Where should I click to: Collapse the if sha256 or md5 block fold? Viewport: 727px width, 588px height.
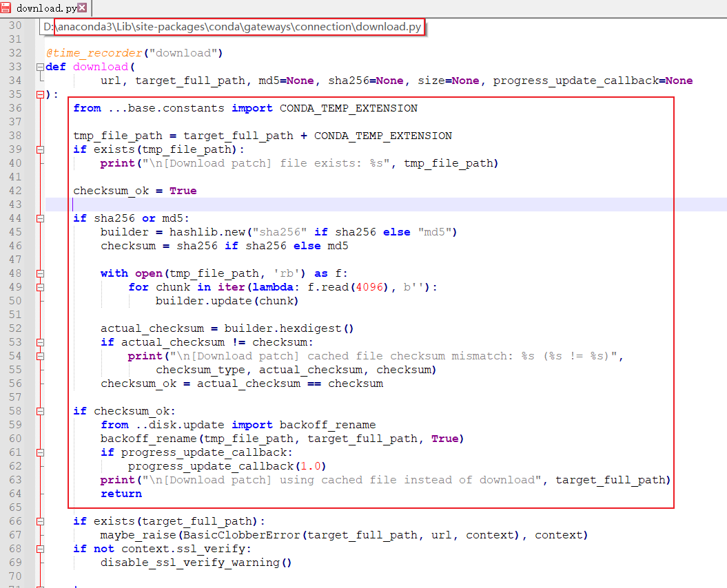[x=41, y=218]
